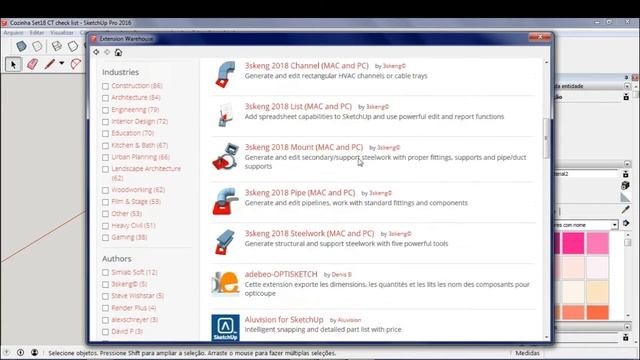Open 3skeng 2018 Pipe (MAC and PC) link
The width and height of the screenshot is (640, 360).
[300, 192]
